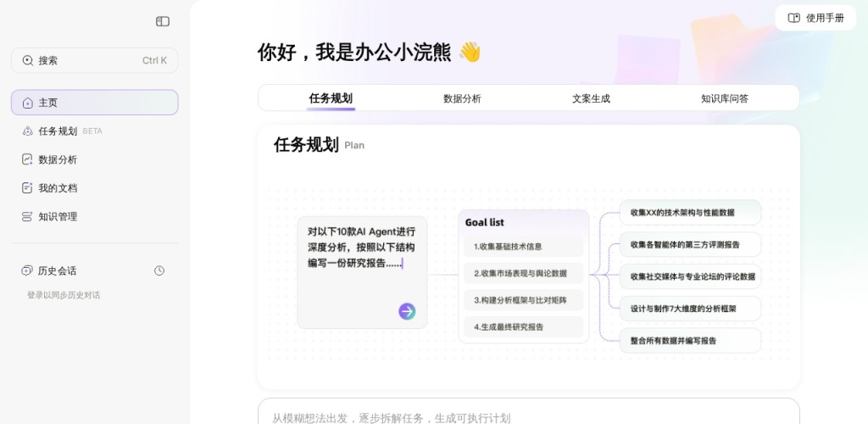Click the 知识管理 sidebar icon
868x424 pixels.
[x=28, y=216]
